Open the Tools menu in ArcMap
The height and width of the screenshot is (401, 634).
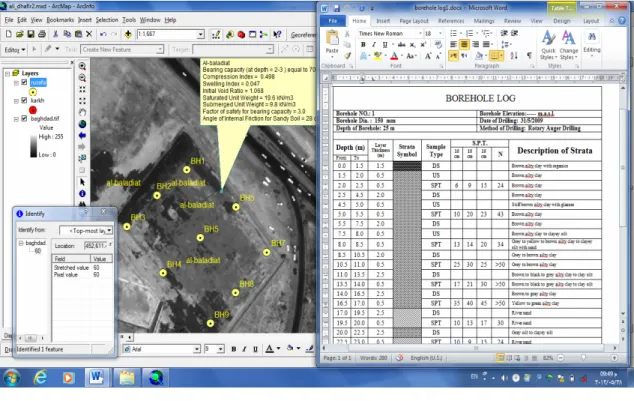point(129,20)
